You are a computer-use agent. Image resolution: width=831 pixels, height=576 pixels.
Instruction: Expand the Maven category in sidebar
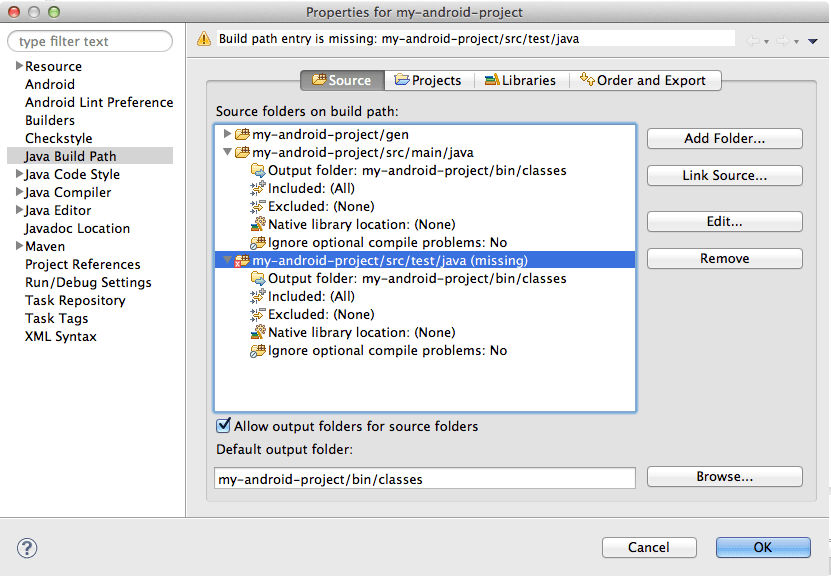(x=19, y=246)
